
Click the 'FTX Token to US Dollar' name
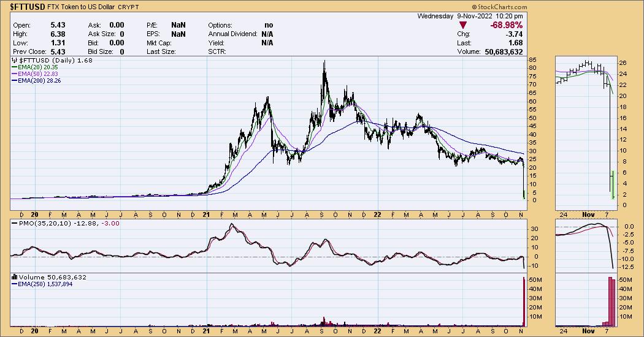(x=81, y=7)
